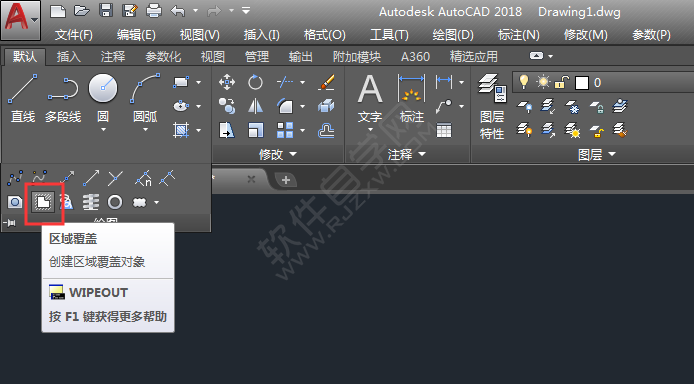Select the Move tool icon
The height and width of the screenshot is (384, 694).
227,82
